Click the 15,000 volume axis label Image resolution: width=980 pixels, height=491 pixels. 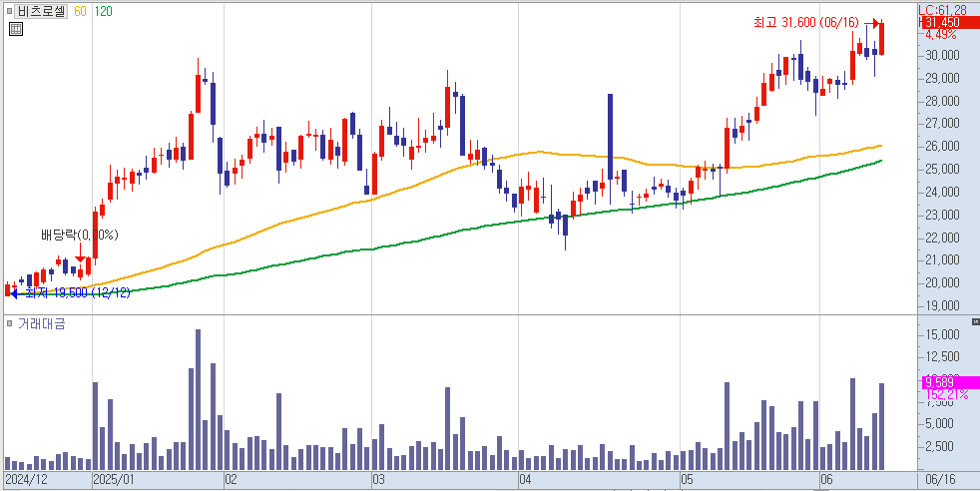pyautogui.click(x=943, y=335)
